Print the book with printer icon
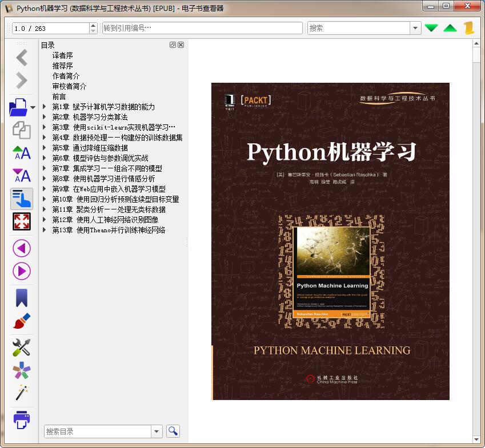Viewport: 485px width, 448px height. pos(21,420)
